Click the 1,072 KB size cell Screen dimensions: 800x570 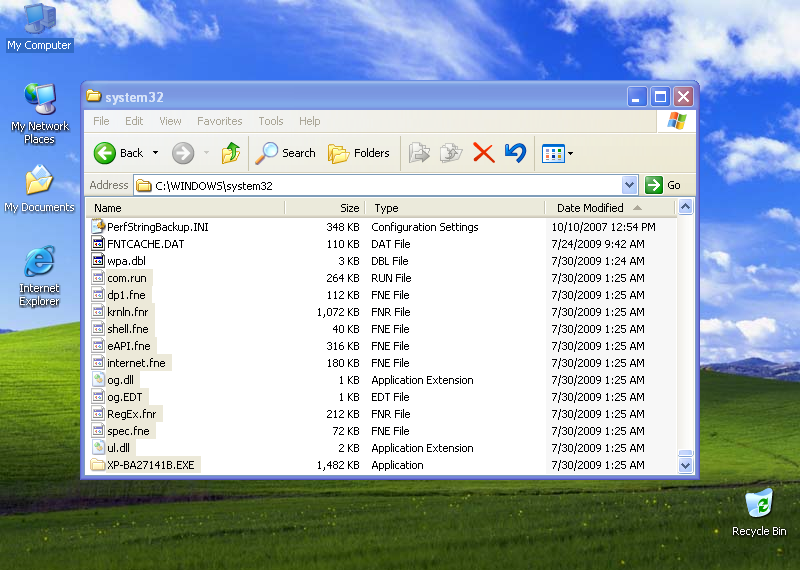coord(338,312)
